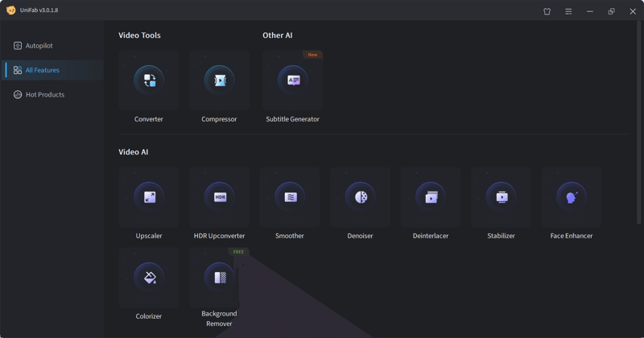Open the Hot Products section
644x338 pixels.
tap(44, 94)
